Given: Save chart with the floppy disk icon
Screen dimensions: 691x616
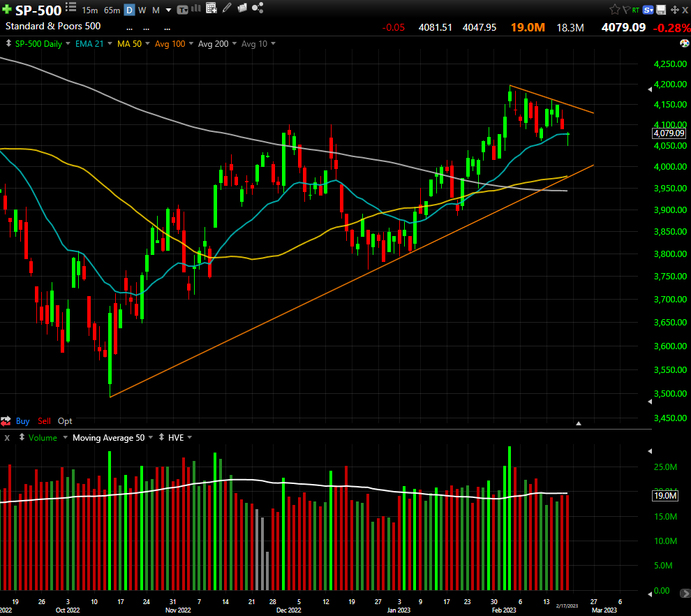Looking at the screenshot, I should pos(660,9).
